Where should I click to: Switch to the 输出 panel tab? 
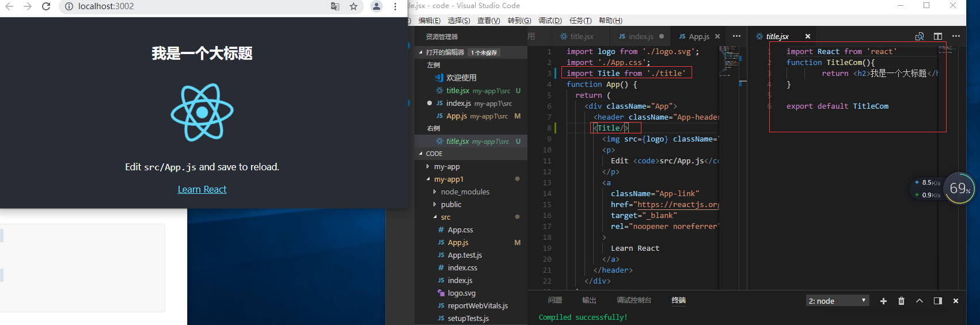click(589, 300)
